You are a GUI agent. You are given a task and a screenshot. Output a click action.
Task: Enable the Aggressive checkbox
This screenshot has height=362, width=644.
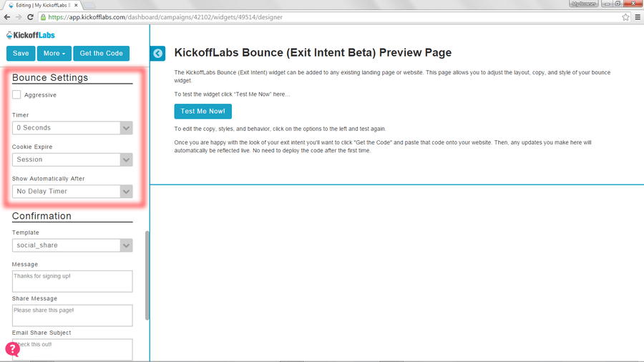(x=16, y=94)
